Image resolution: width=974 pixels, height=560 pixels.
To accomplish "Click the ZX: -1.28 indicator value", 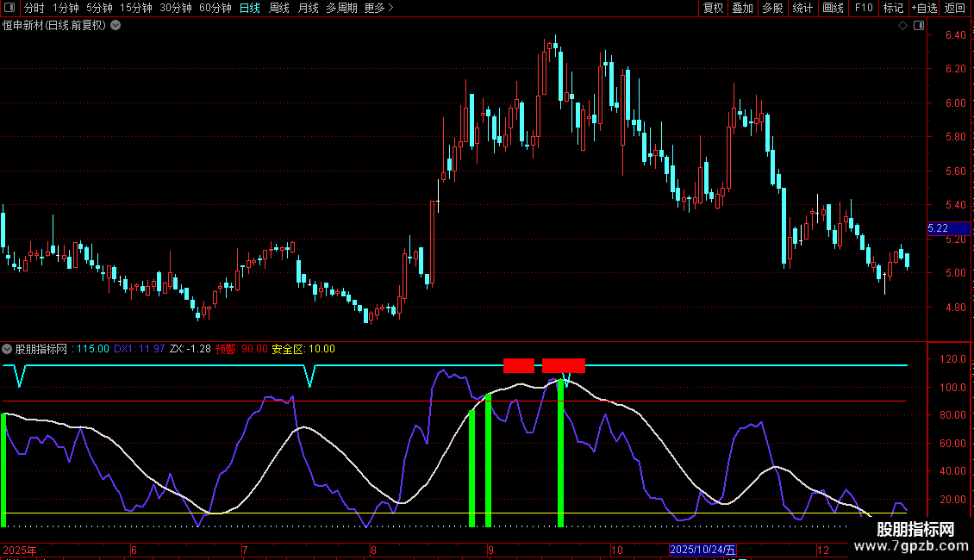I will click(x=190, y=349).
